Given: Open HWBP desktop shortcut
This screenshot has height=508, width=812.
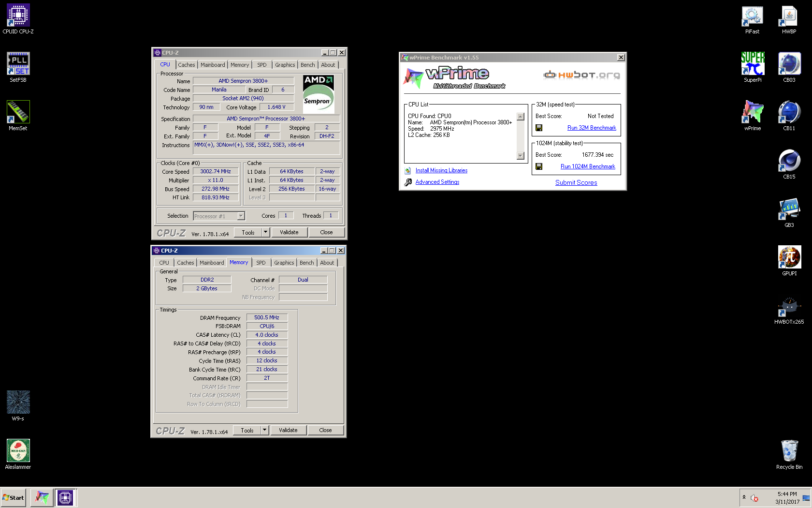Looking at the screenshot, I should tap(789, 19).
